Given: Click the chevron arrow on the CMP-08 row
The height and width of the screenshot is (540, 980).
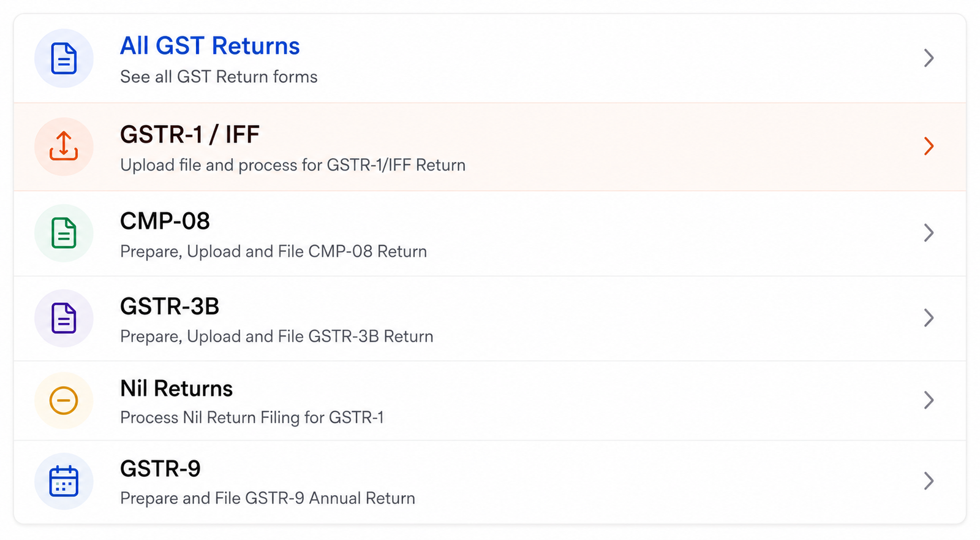Looking at the screenshot, I should pos(929,233).
